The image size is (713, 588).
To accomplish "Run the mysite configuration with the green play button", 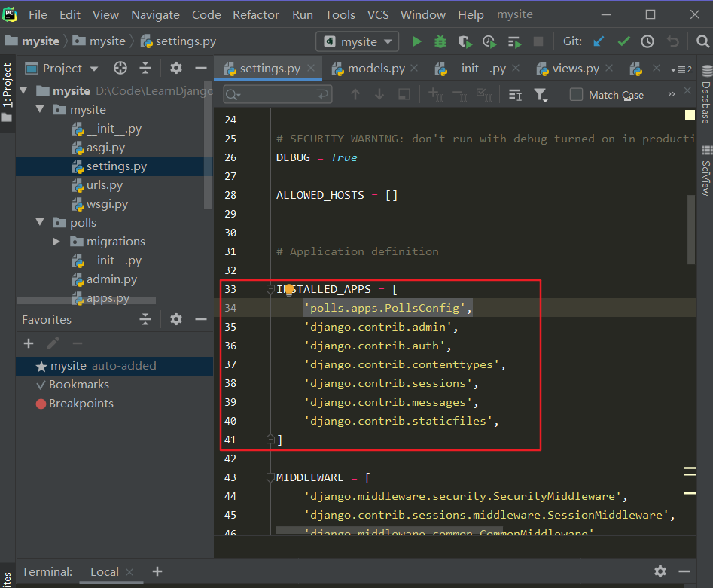I will (x=416, y=41).
